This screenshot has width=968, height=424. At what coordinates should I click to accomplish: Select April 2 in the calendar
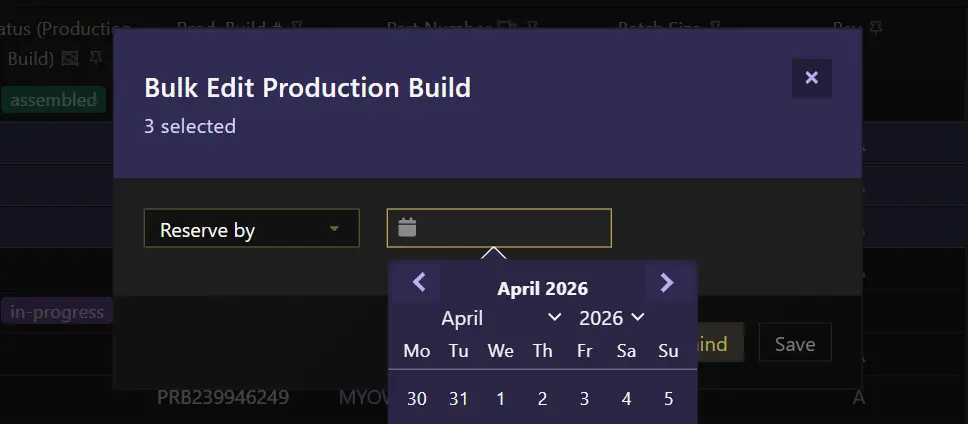[543, 399]
